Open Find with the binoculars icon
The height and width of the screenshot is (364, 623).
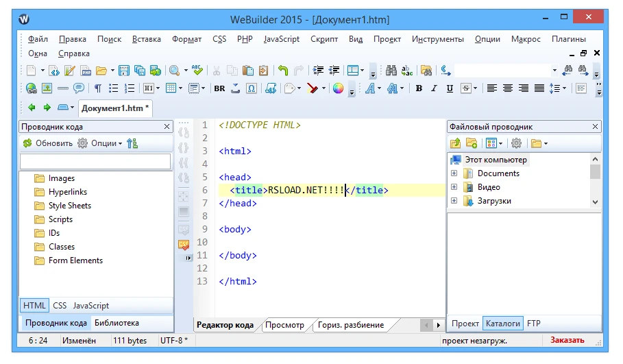(391, 71)
